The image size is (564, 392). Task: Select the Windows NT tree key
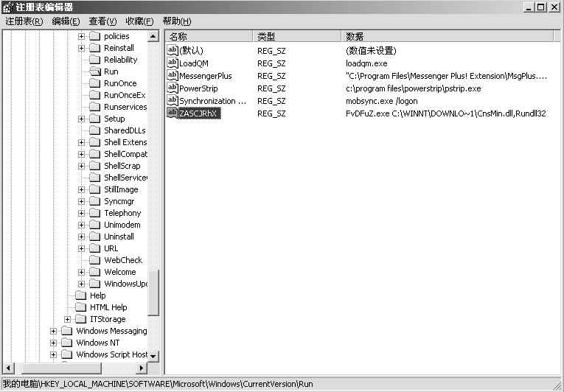pyautogui.click(x=98, y=343)
